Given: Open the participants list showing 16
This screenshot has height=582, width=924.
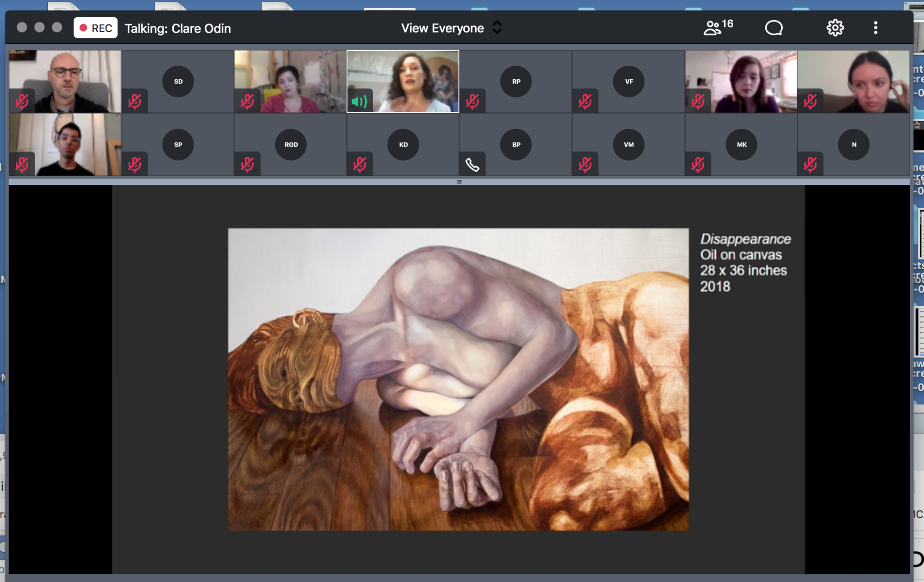Looking at the screenshot, I should (718, 27).
